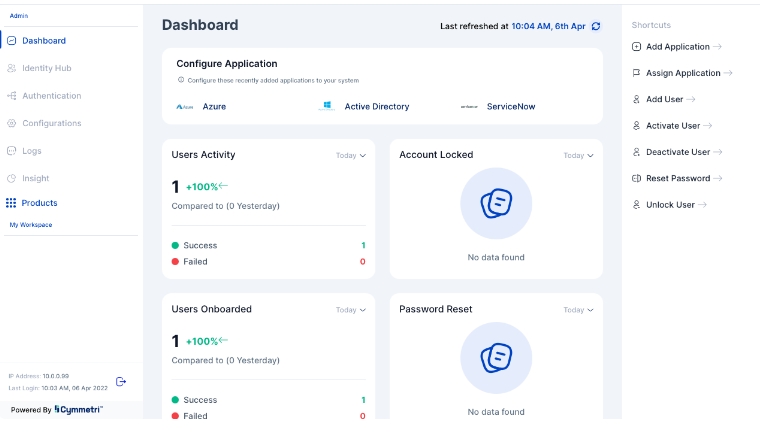Click the logout icon near IP address
760x444 pixels.
[121, 381]
